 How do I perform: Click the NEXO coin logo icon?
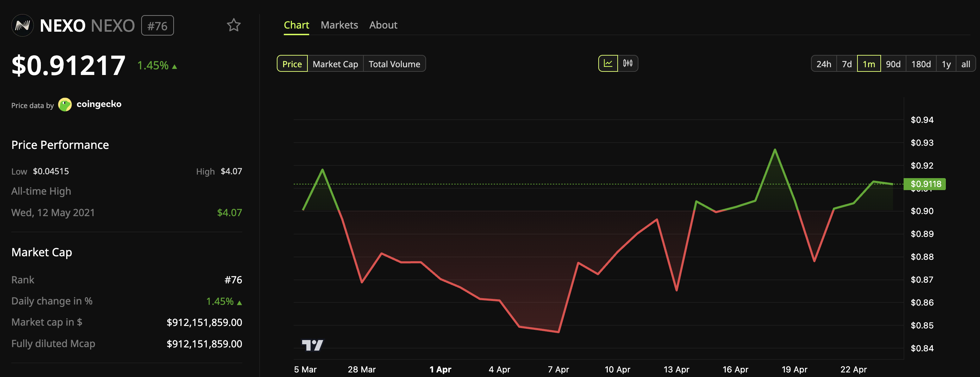23,25
